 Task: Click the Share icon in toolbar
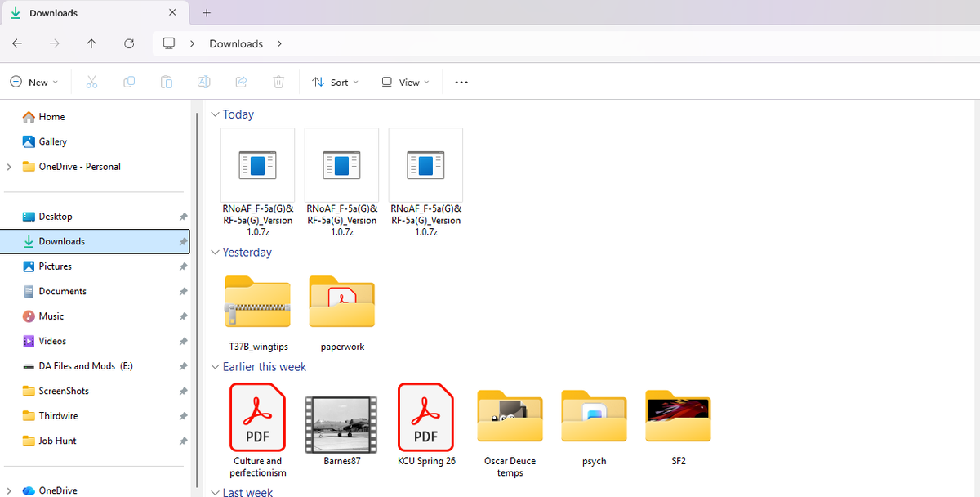[242, 82]
